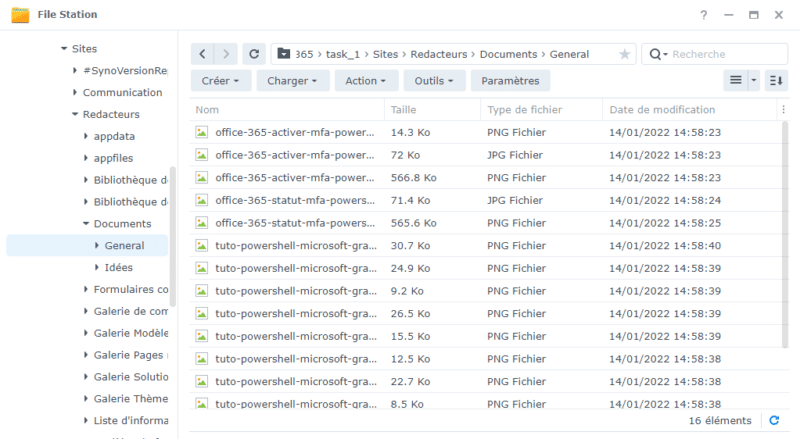Open the Créer dropdown menu
The width and height of the screenshot is (800, 439).
pos(220,81)
